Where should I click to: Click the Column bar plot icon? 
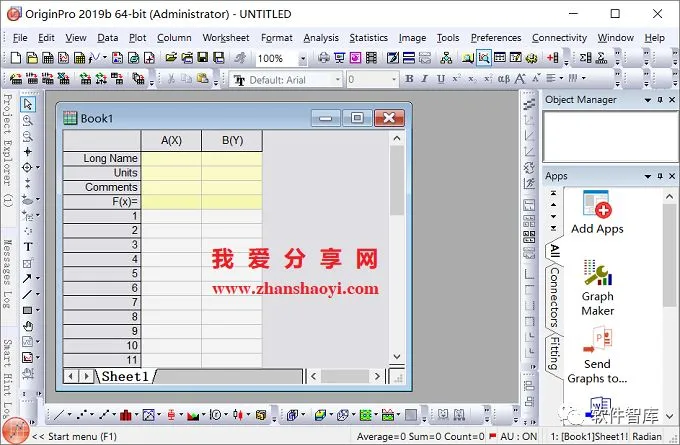126,415
